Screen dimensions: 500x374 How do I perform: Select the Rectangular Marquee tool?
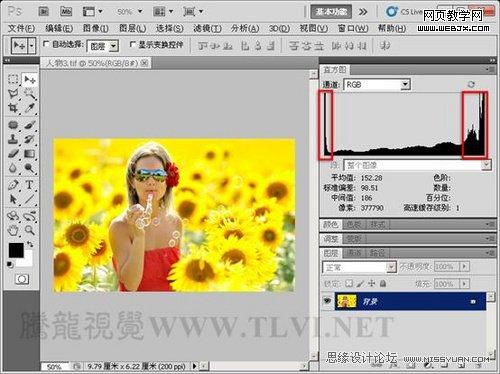(x=13, y=79)
